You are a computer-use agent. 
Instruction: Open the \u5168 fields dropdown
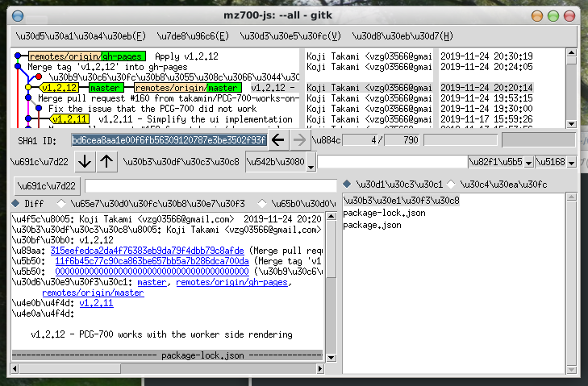coord(556,162)
